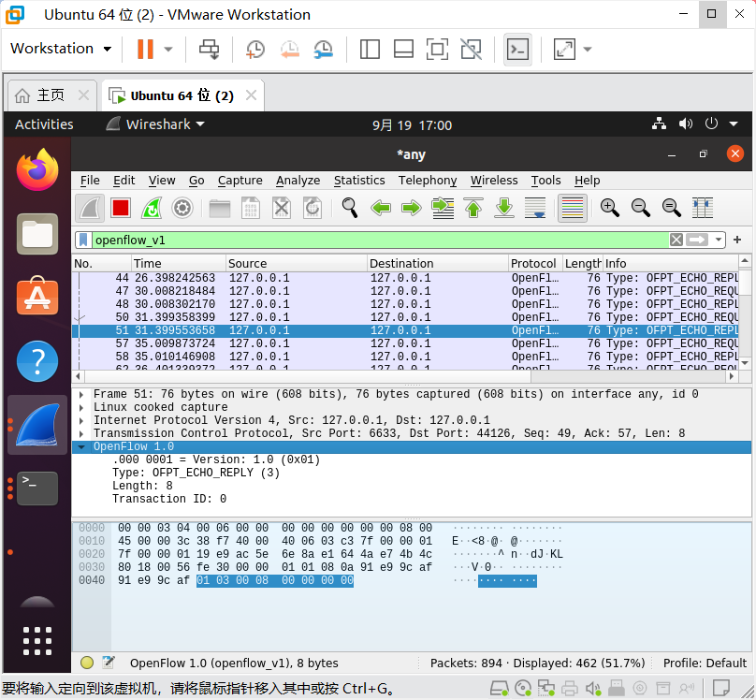756x700 pixels.
Task: Open Firefox from the dock
Action: pos(37,169)
